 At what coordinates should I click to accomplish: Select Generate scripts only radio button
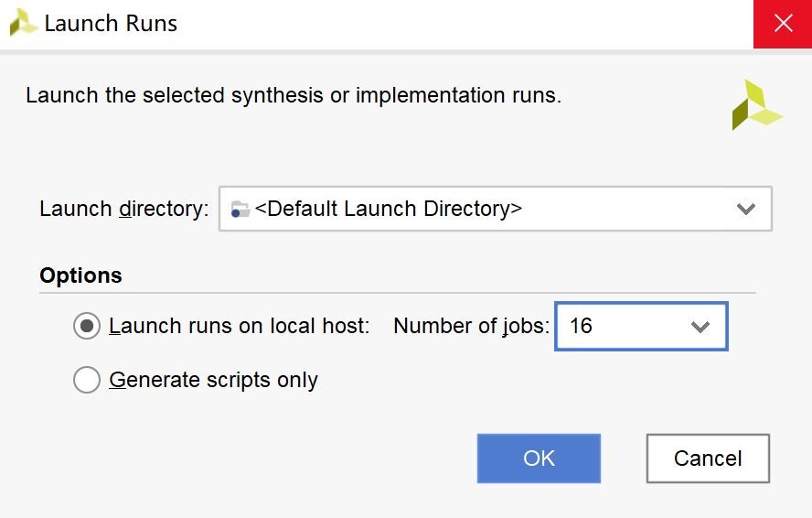click(87, 380)
